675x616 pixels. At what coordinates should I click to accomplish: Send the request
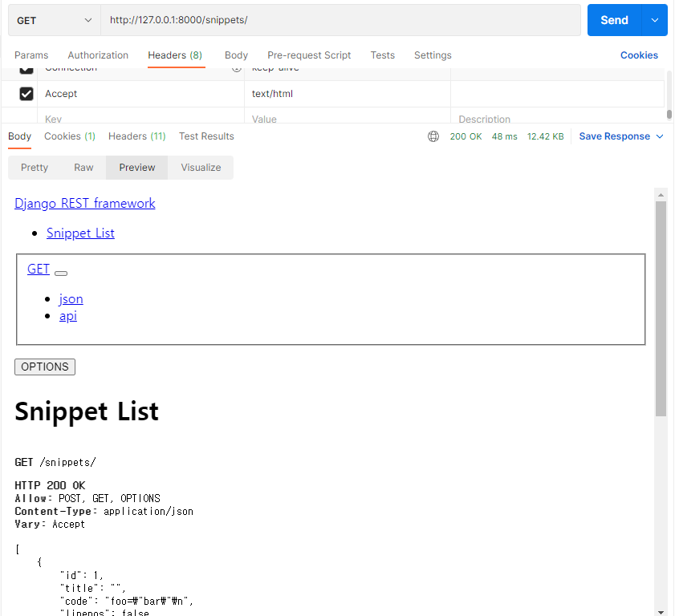[614, 20]
